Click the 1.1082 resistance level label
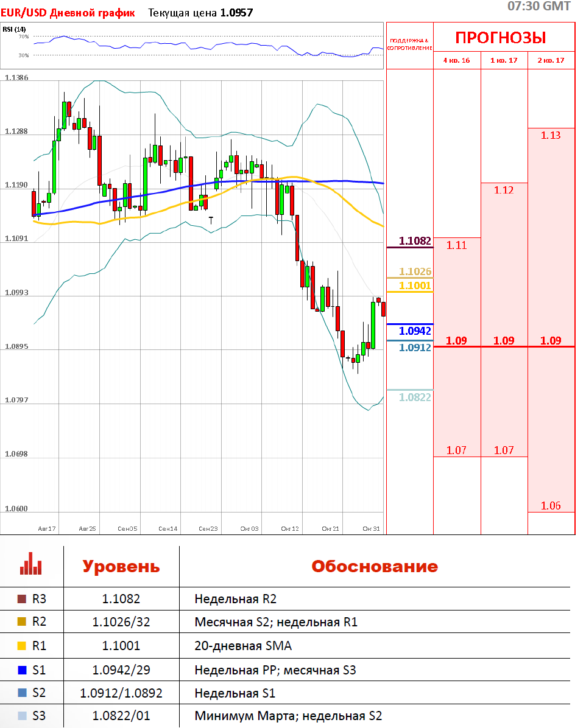The image size is (586, 728). tap(415, 241)
